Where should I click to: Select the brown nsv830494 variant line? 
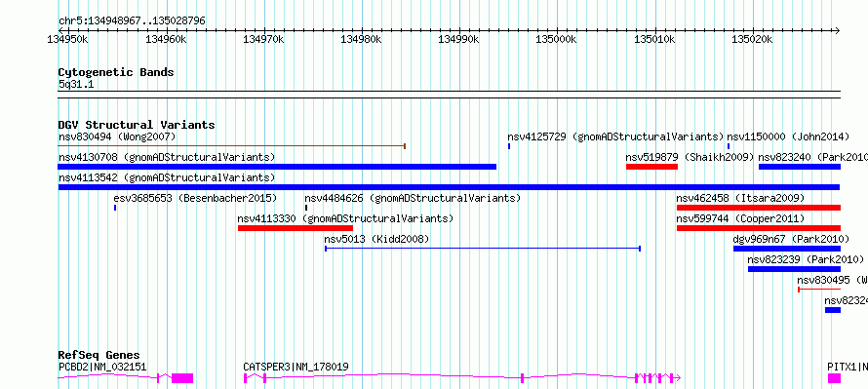click(231, 146)
